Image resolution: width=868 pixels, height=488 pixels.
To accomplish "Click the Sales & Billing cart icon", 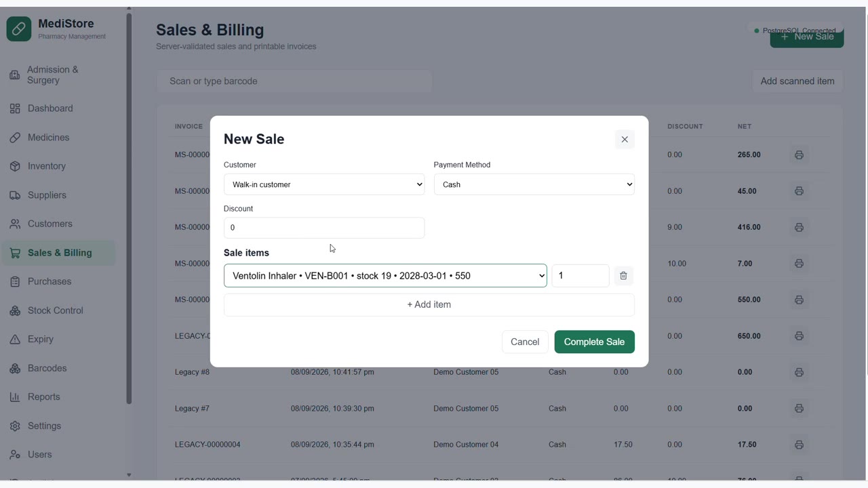I will pyautogui.click(x=15, y=253).
